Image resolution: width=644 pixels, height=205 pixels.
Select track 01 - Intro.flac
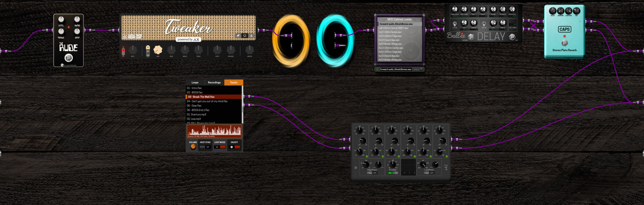pos(214,88)
